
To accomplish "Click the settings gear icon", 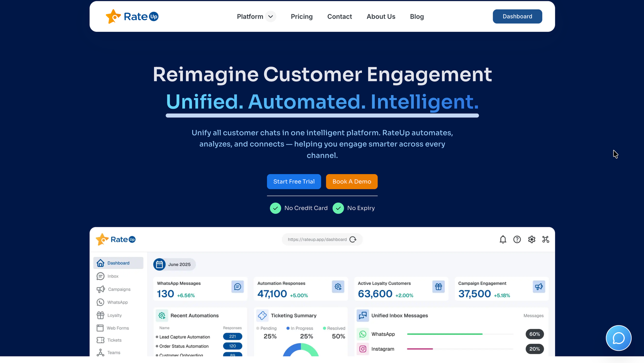I will [531, 239].
